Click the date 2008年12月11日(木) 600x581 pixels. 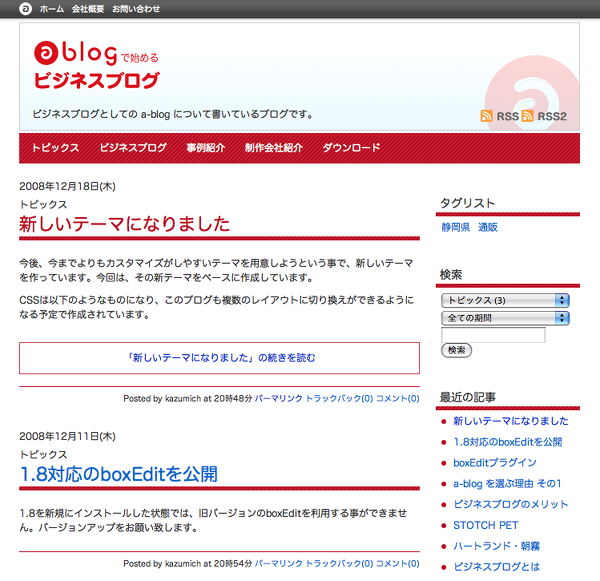[x=67, y=436]
